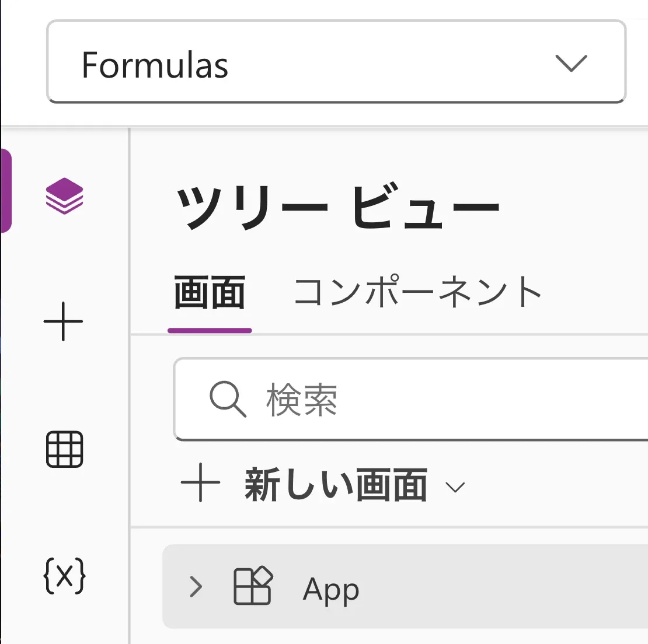Open the Formulas property dropdown
Viewport: 648px width, 644px height.
[x=336, y=61]
